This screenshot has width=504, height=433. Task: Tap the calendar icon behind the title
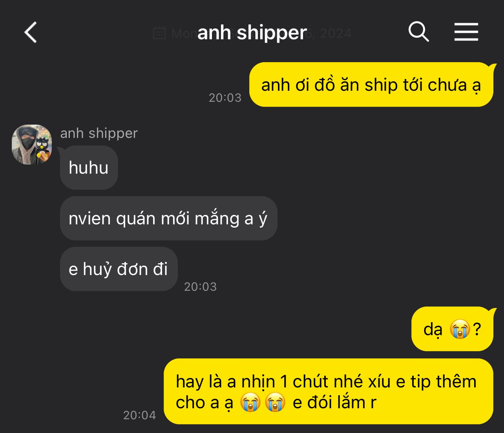pos(159,33)
